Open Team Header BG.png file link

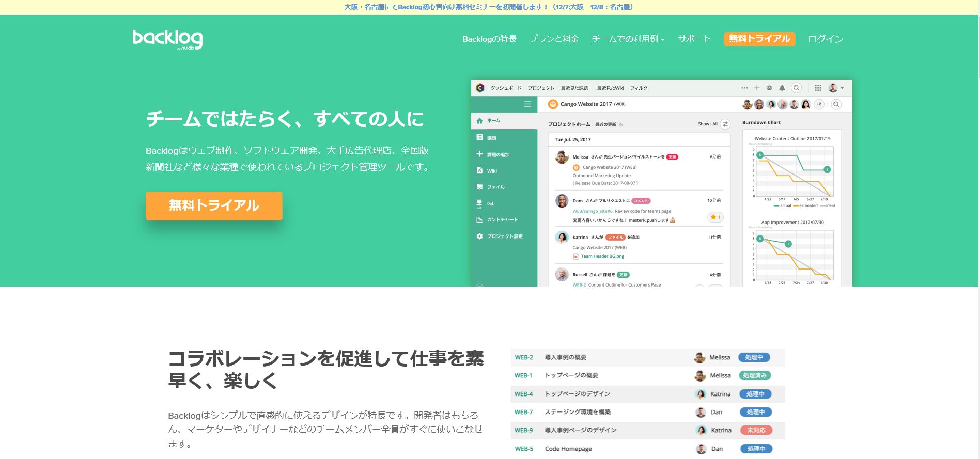pyautogui.click(x=602, y=256)
